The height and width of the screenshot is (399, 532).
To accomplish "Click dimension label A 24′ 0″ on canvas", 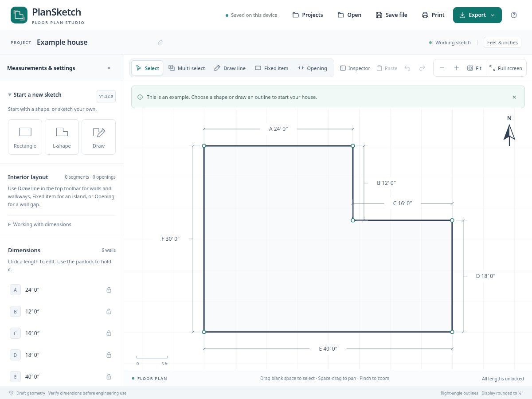I will coord(278,129).
